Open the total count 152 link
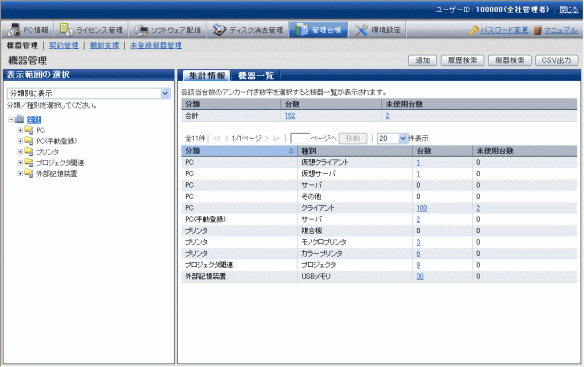The height and width of the screenshot is (367, 584). [290, 116]
